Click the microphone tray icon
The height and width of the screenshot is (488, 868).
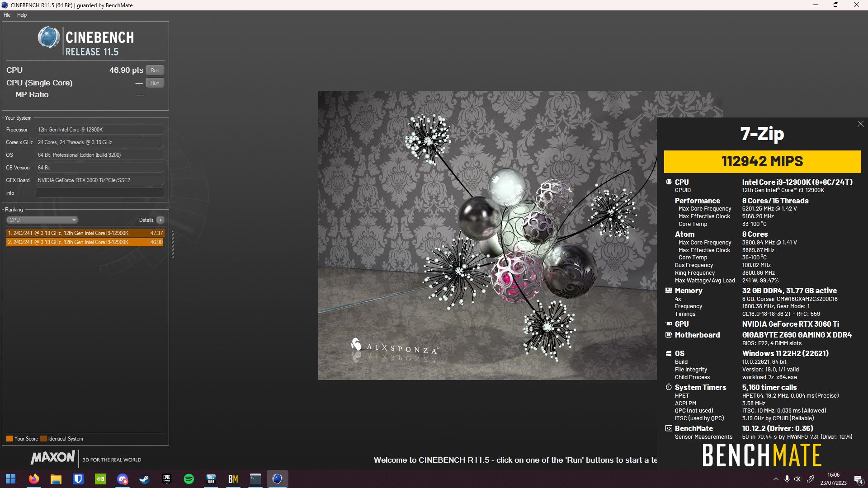(787, 479)
